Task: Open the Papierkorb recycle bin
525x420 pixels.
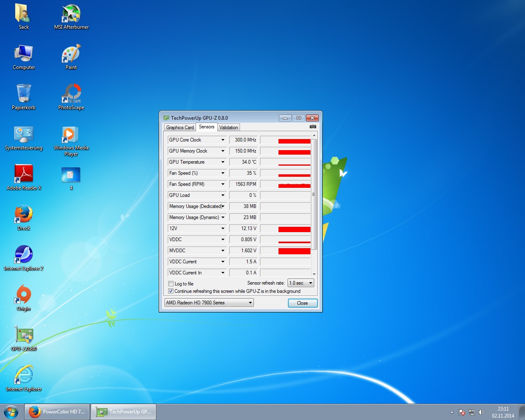Action: (x=24, y=97)
